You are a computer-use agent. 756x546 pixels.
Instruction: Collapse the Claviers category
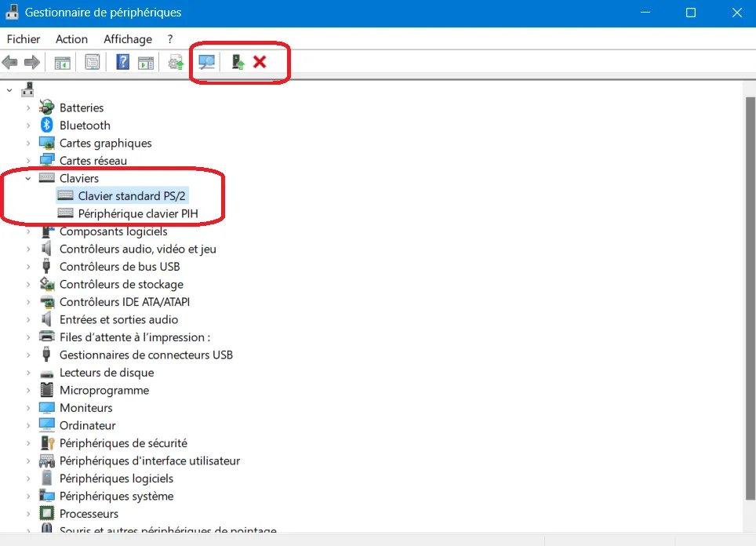[x=28, y=178]
